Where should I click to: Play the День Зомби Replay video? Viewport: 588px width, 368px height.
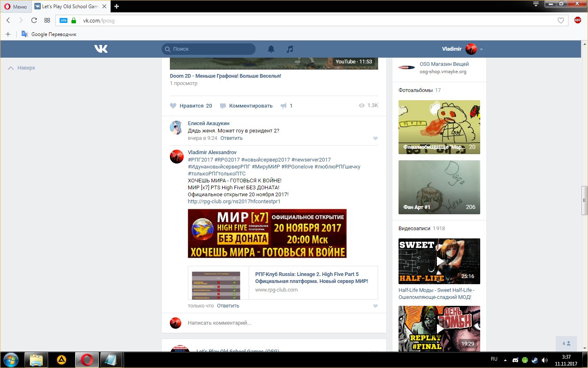(x=439, y=329)
